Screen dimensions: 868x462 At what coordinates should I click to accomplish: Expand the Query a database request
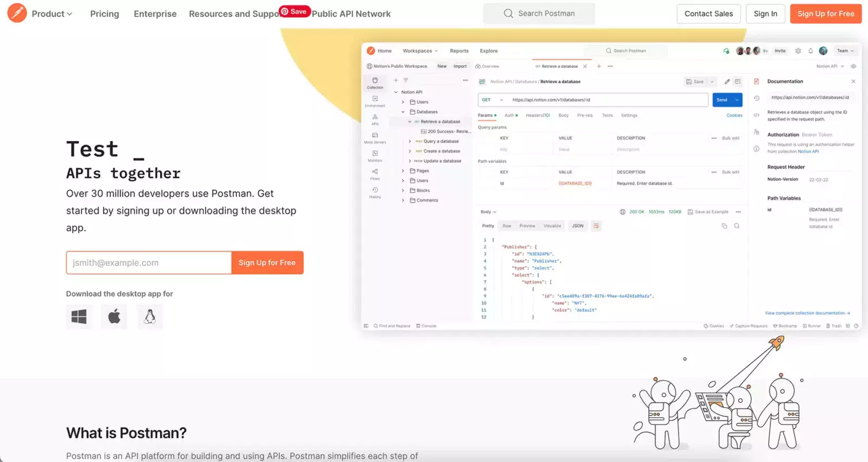(x=410, y=142)
